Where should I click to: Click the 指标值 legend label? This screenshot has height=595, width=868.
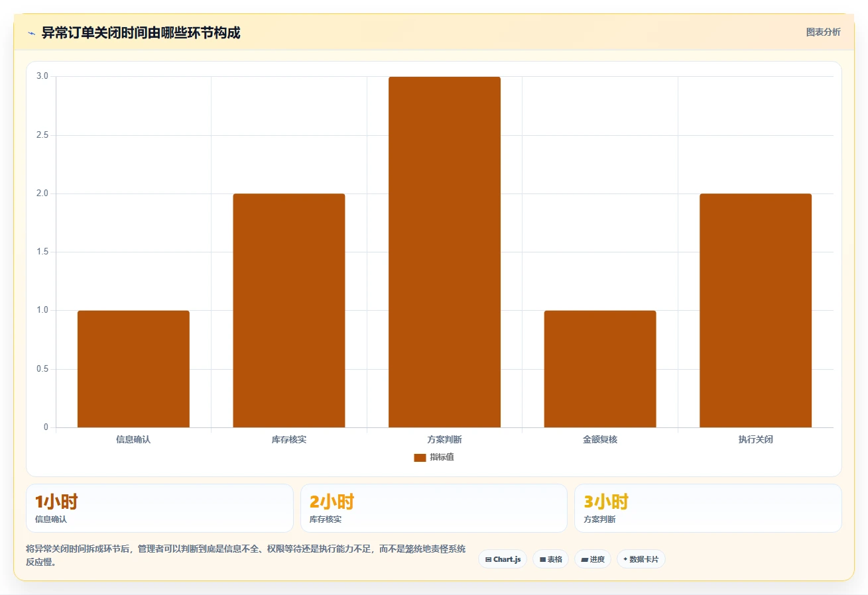[442, 457]
